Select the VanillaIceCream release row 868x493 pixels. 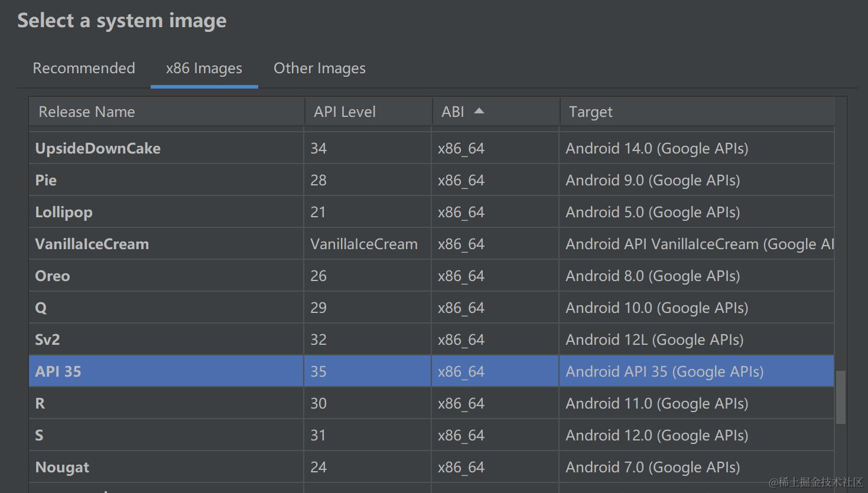coord(431,244)
